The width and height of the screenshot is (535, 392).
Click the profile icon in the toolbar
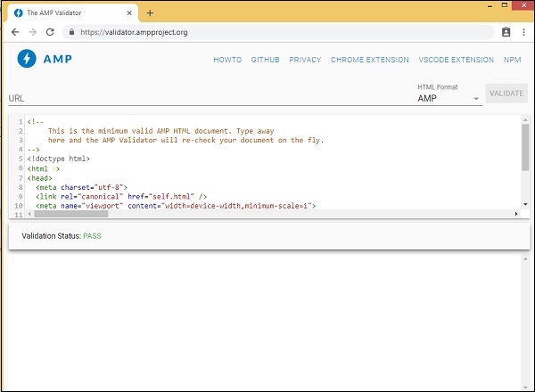506,31
